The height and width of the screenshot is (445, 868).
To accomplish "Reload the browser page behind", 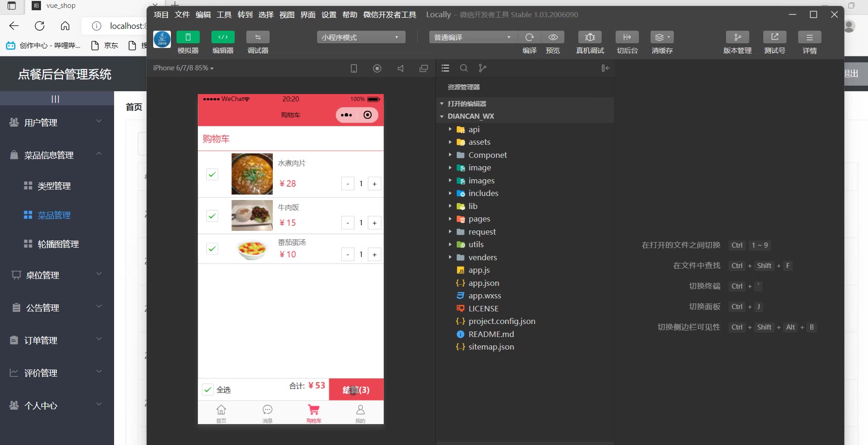I will (40, 26).
